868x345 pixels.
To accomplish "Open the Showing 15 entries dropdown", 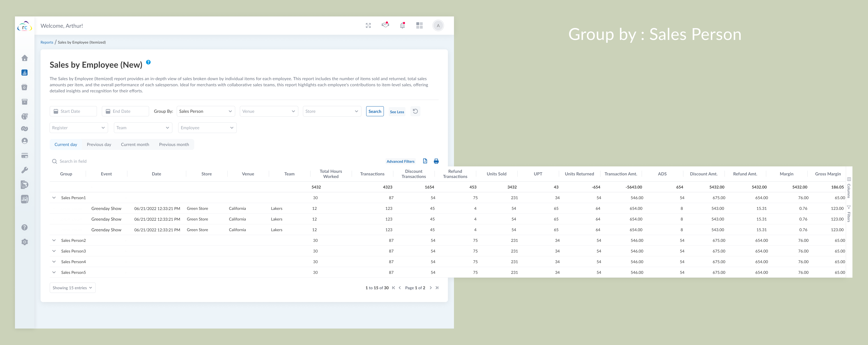I will point(72,288).
